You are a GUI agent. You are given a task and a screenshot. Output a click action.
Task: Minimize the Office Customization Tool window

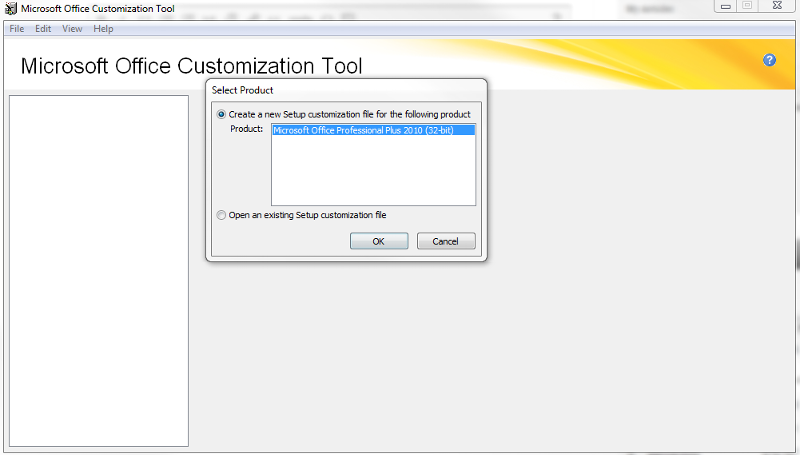[726, 6]
